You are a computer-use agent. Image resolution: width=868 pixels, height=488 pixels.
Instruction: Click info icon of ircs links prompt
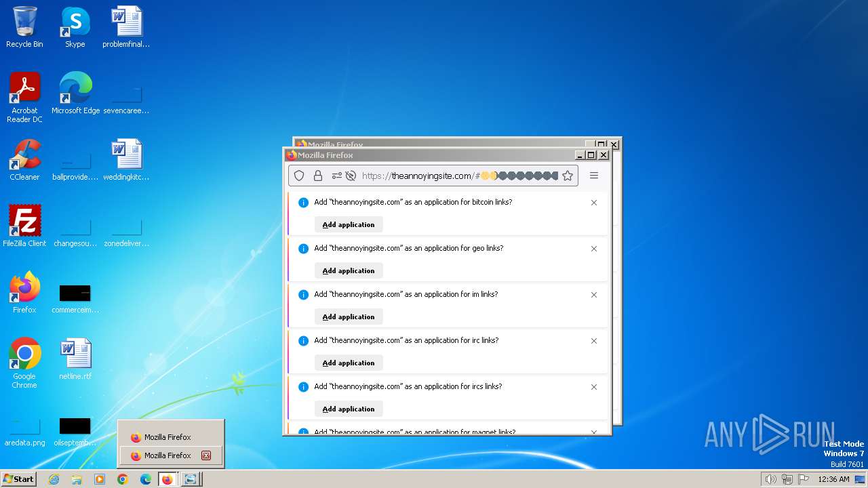(303, 387)
